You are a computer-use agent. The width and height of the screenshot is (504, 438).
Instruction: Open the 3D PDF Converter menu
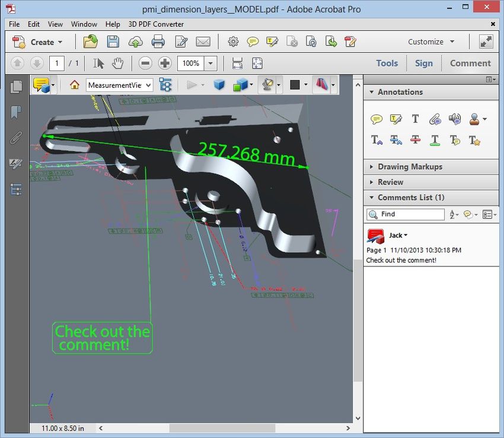click(156, 24)
